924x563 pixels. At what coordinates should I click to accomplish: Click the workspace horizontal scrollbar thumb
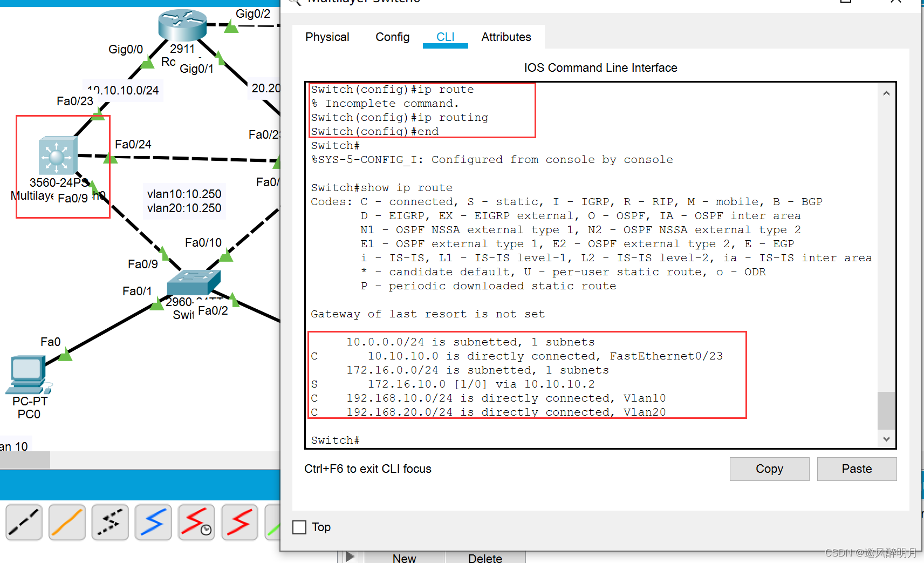coord(25,460)
